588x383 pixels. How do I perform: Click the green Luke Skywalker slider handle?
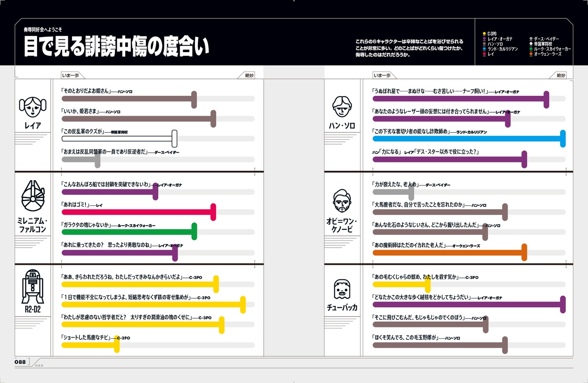(x=194, y=232)
